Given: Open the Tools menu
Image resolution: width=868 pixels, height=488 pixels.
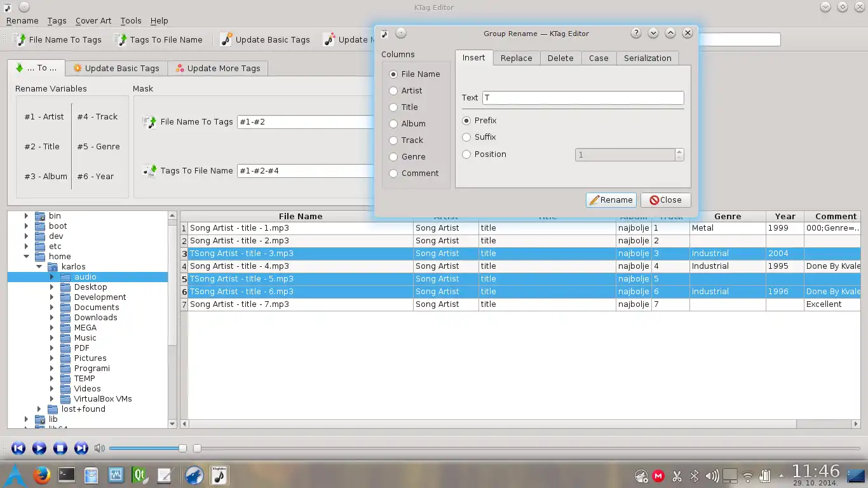Looking at the screenshot, I should 131,21.
